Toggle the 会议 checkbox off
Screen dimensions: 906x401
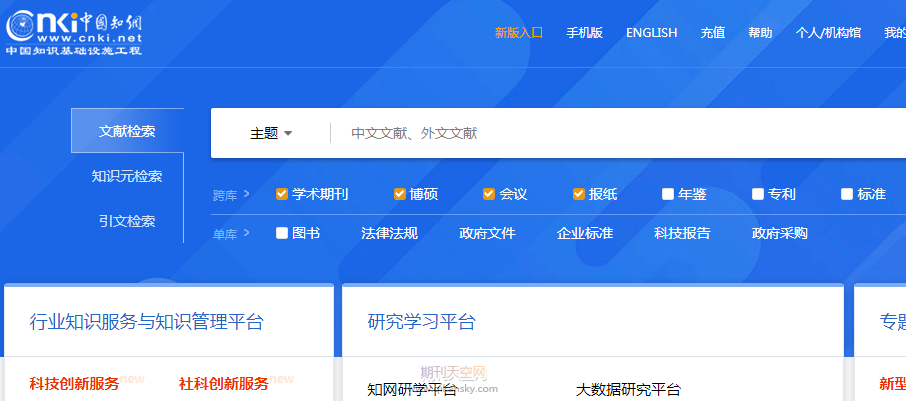pos(489,194)
